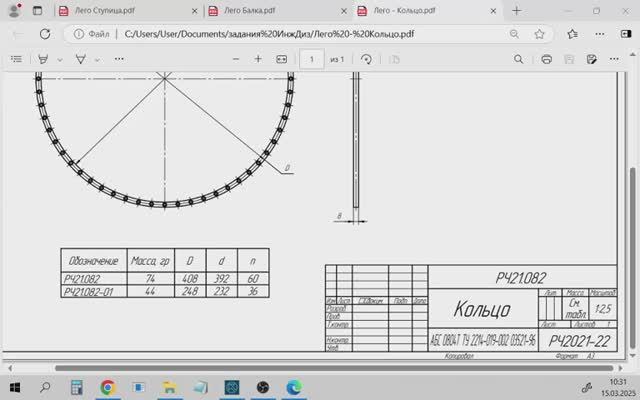Zoom in the PDF document

click(258, 59)
